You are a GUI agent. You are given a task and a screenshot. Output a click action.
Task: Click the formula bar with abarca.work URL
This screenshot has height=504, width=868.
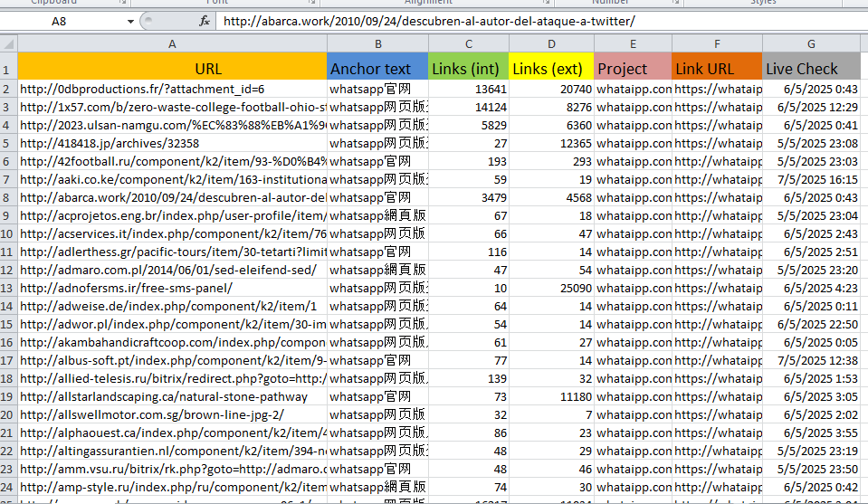point(541,21)
